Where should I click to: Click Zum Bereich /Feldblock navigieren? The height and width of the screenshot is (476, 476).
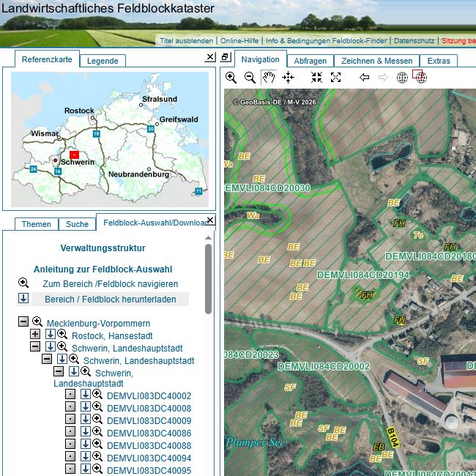111,284
